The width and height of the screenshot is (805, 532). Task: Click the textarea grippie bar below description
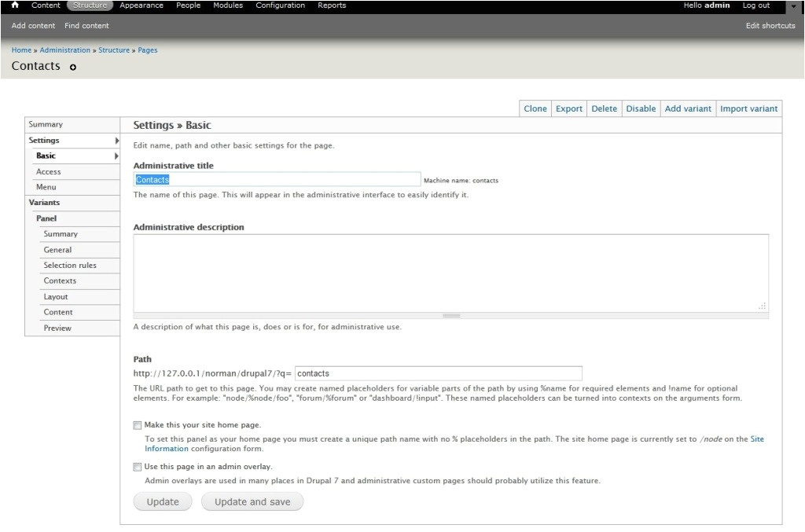(x=451, y=315)
